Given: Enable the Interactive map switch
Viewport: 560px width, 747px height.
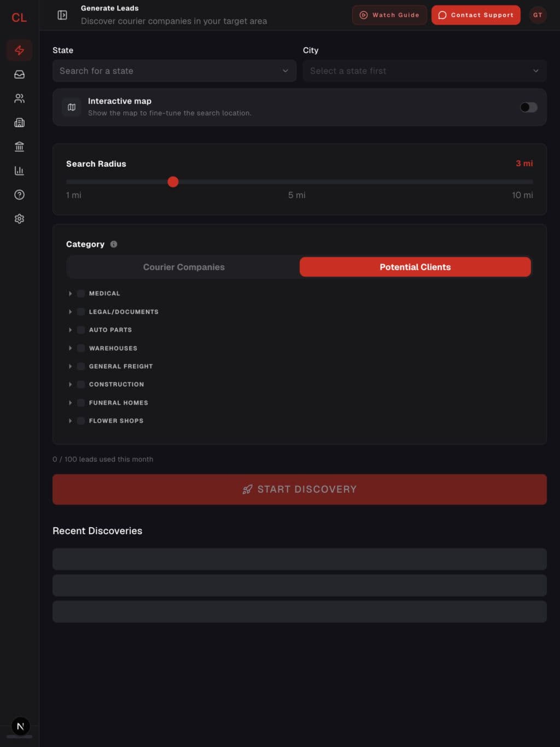Looking at the screenshot, I should (529, 107).
